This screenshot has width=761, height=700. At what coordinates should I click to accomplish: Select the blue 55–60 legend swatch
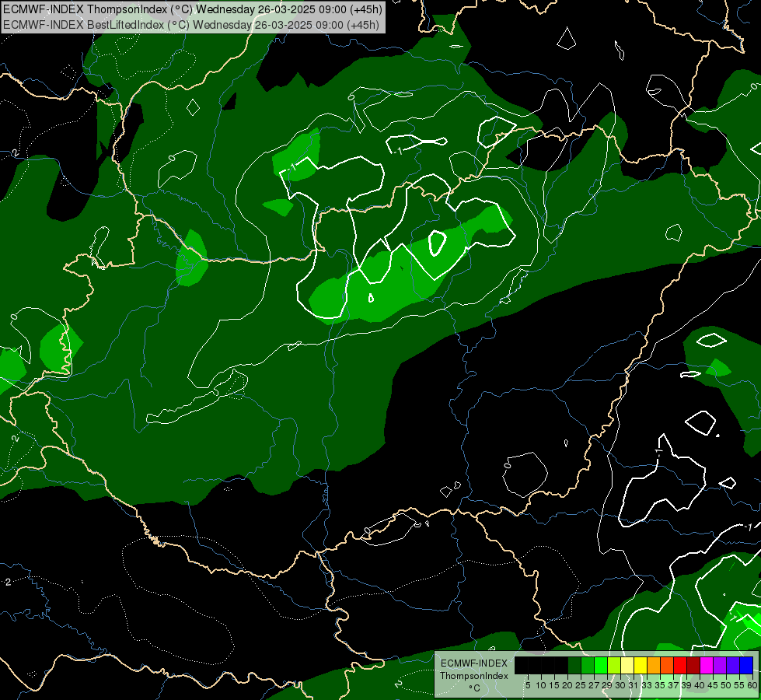pos(746,665)
